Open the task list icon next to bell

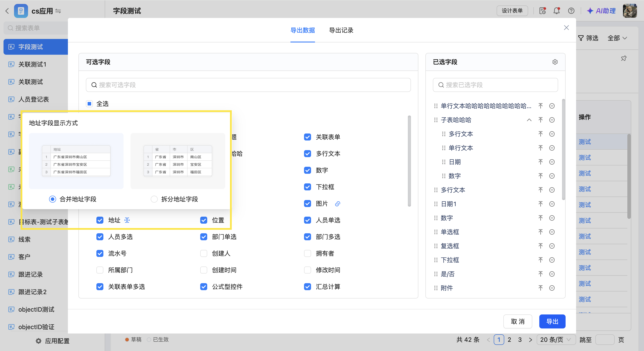pyautogui.click(x=542, y=11)
